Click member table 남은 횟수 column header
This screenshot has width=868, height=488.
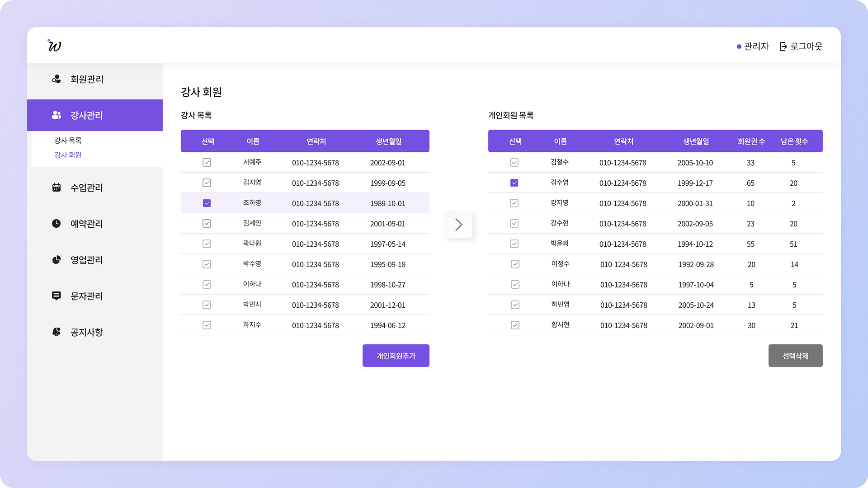coord(794,141)
